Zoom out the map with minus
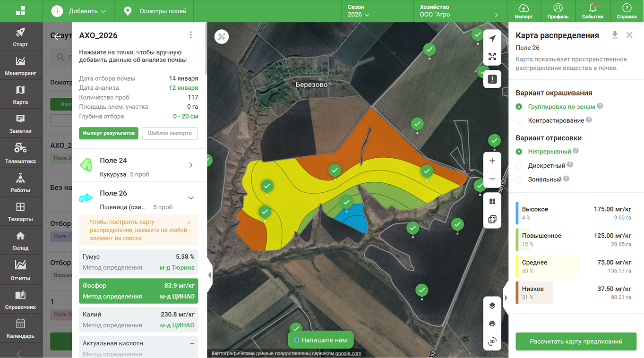The height and width of the screenshot is (358, 644). [x=492, y=179]
